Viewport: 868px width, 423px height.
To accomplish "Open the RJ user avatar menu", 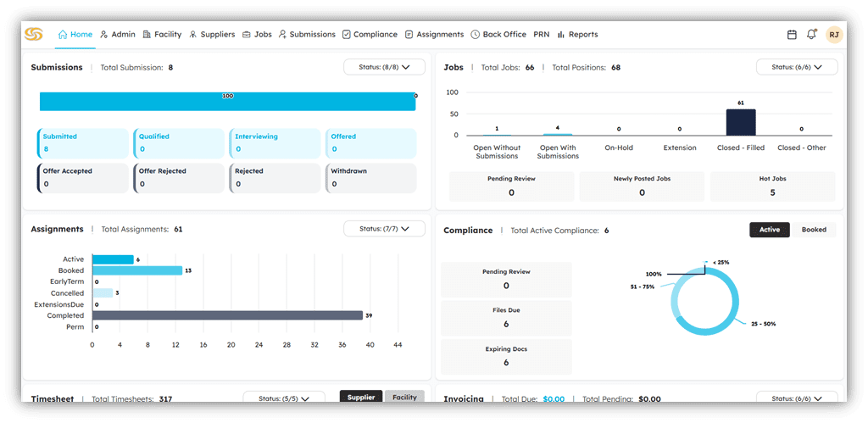I will pos(834,35).
